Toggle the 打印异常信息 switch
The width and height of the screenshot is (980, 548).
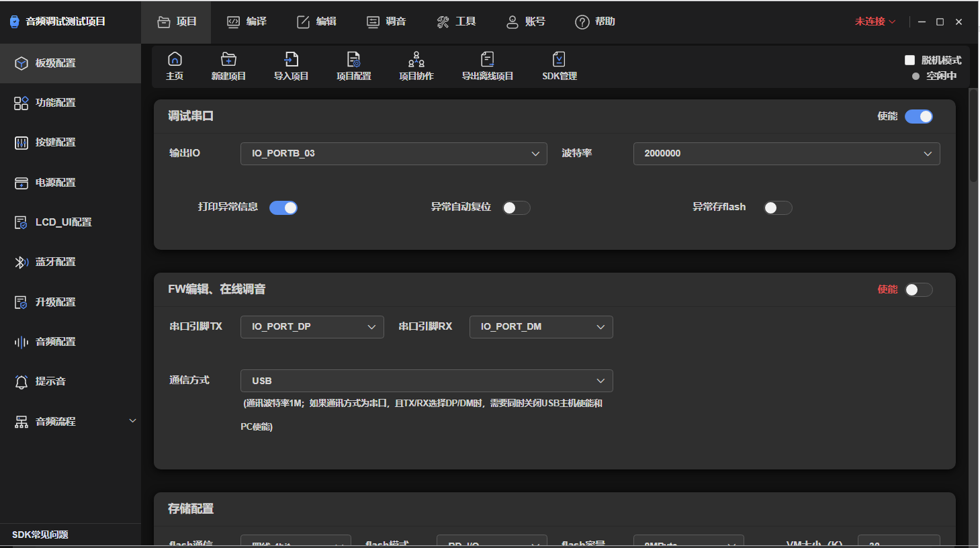(283, 208)
